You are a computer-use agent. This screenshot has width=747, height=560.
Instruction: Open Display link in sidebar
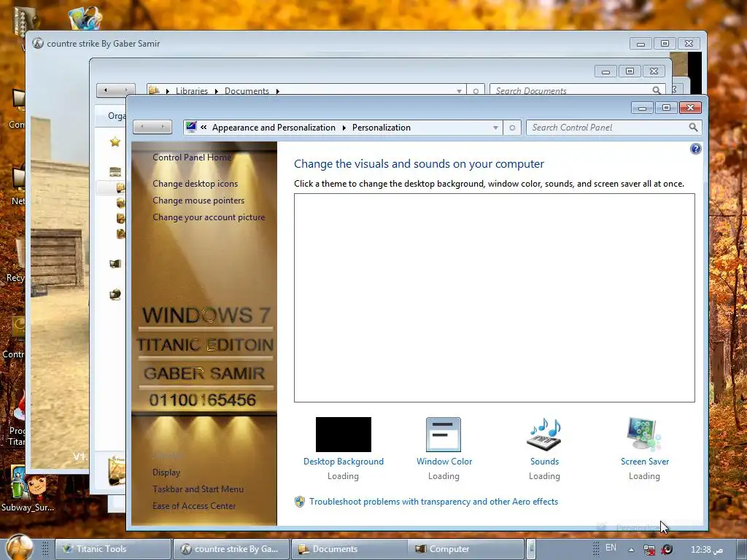166,472
